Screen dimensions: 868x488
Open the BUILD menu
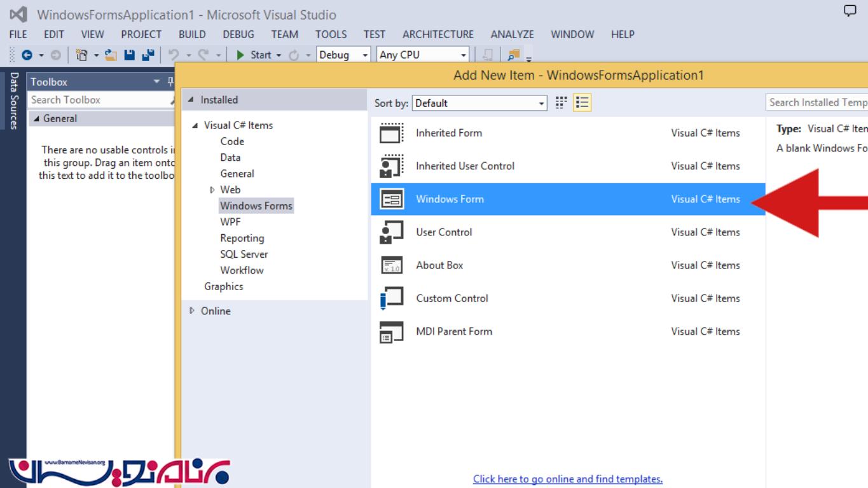191,34
